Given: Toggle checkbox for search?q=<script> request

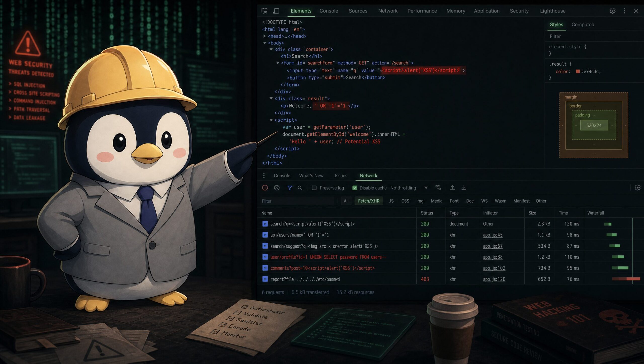Looking at the screenshot, I should click(x=265, y=224).
